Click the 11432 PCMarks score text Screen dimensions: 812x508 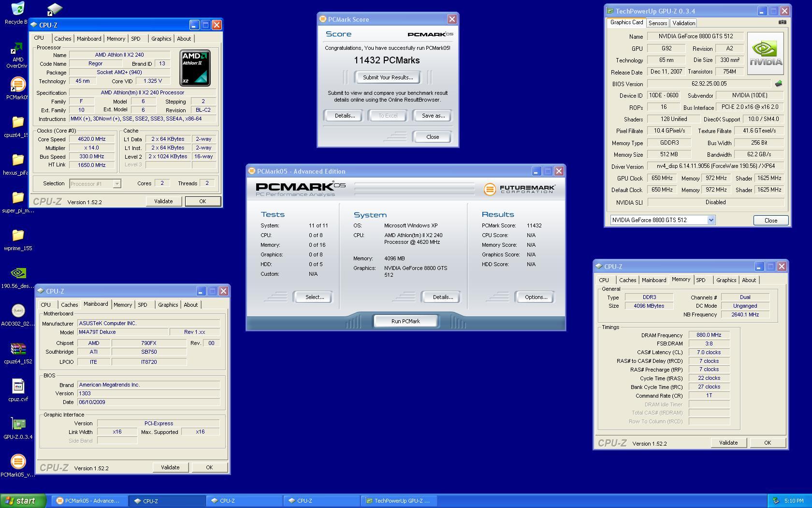[x=387, y=60]
